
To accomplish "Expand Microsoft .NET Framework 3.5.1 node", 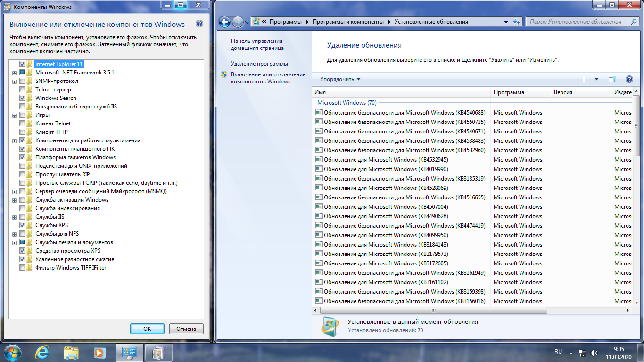I will [14, 73].
